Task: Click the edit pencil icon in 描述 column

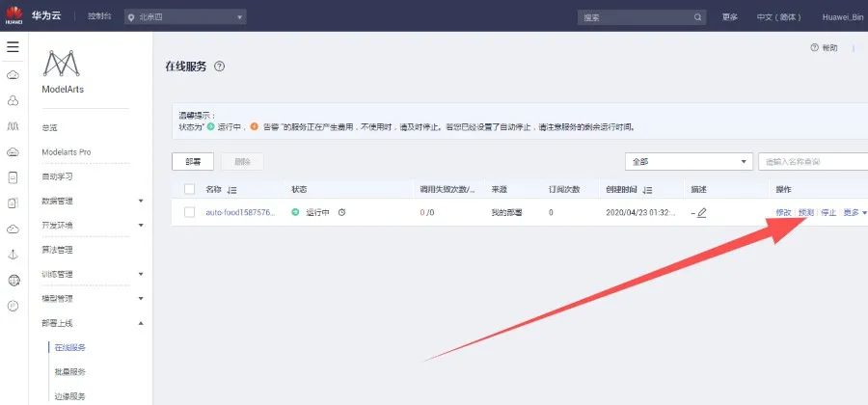Action: pyautogui.click(x=702, y=212)
